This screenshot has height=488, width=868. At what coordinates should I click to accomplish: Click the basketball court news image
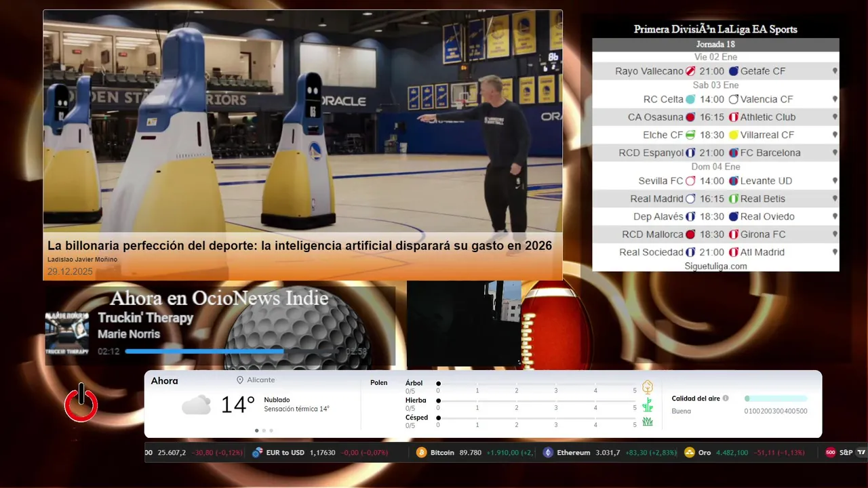[302, 122]
